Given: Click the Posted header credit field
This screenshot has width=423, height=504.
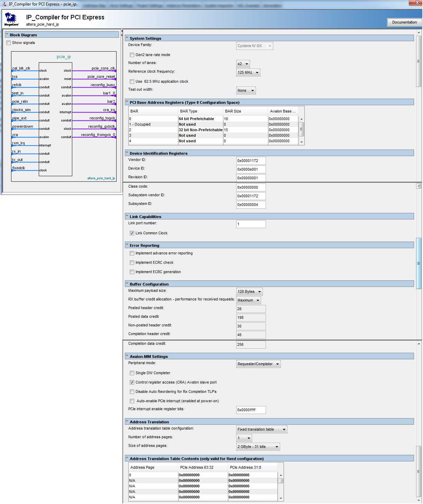Looking at the screenshot, I should click(x=251, y=309).
